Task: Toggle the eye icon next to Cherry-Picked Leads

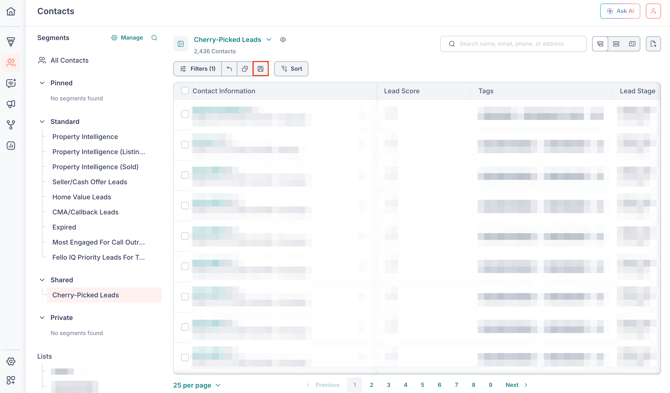Action: click(x=283, y=39)
